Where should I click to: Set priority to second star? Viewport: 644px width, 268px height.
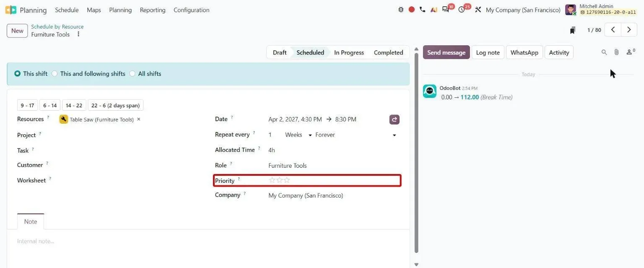point(280,180)
